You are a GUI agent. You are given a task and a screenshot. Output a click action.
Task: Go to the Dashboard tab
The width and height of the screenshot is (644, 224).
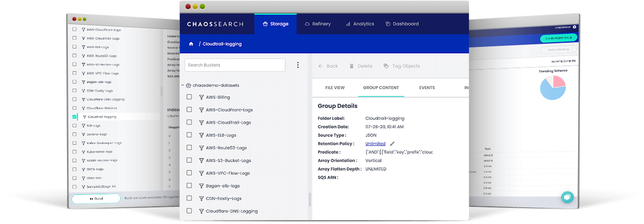pyautogui.click(x=402, y=24)
